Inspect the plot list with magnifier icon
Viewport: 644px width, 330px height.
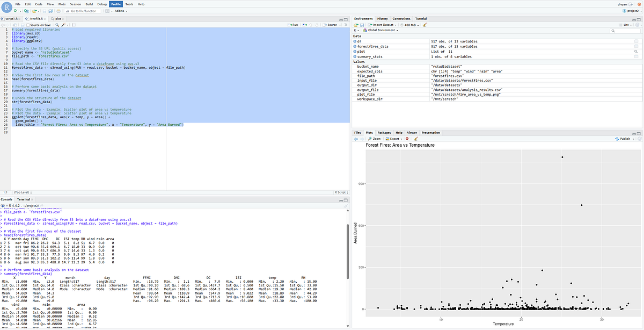pyautogui.click(x=636, y=52)
